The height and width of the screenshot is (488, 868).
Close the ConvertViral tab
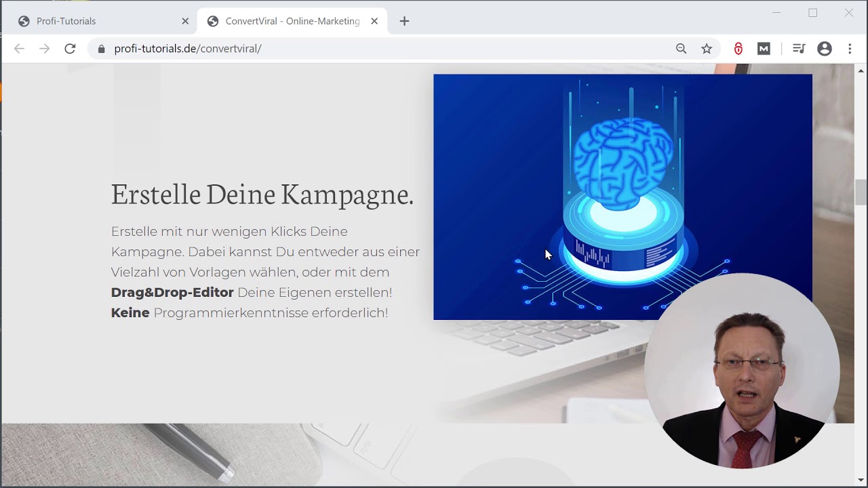tap(374, 21)
